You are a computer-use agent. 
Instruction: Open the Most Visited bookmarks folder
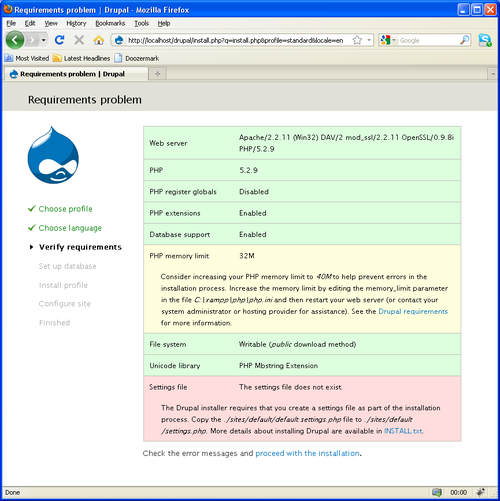27,58
